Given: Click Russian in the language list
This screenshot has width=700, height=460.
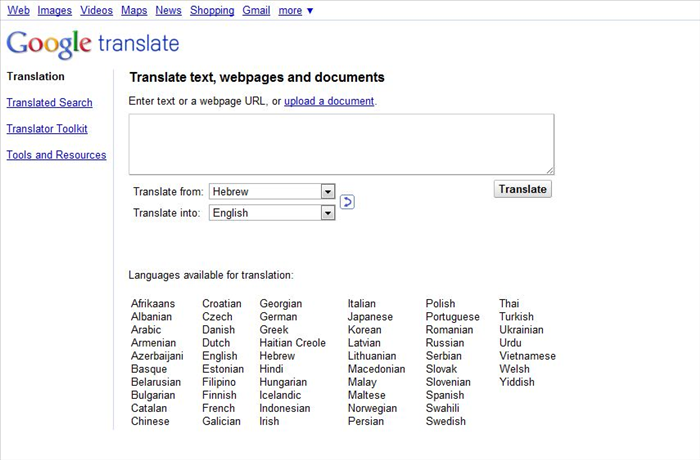Looking at the screenshot, I should (x=445, y=343).
